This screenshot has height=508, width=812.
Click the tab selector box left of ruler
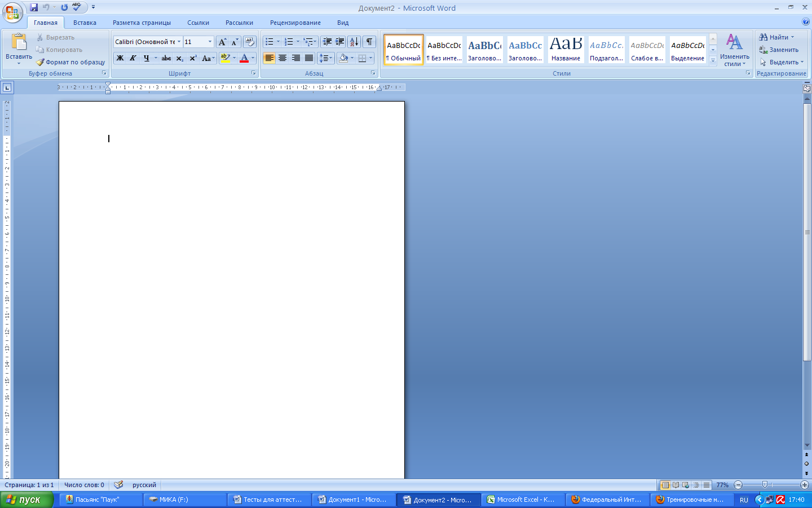click(7, 87)
